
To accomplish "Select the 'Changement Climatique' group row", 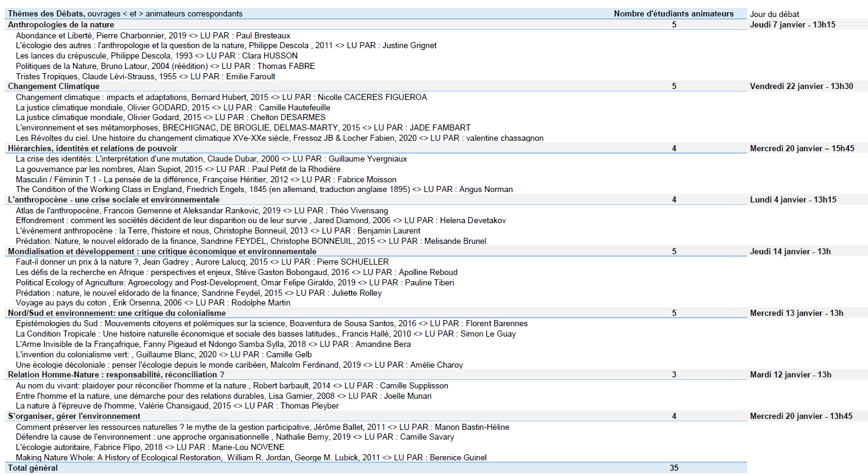I will click(54, 87).
